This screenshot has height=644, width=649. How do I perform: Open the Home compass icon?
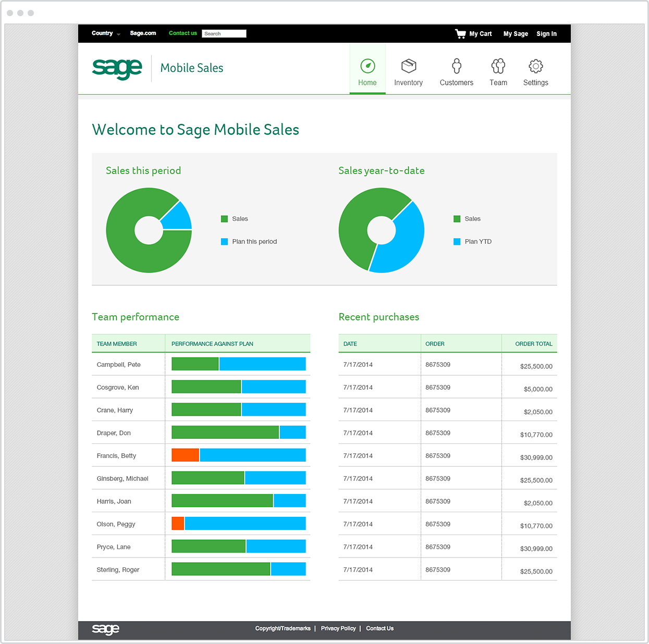368,66
